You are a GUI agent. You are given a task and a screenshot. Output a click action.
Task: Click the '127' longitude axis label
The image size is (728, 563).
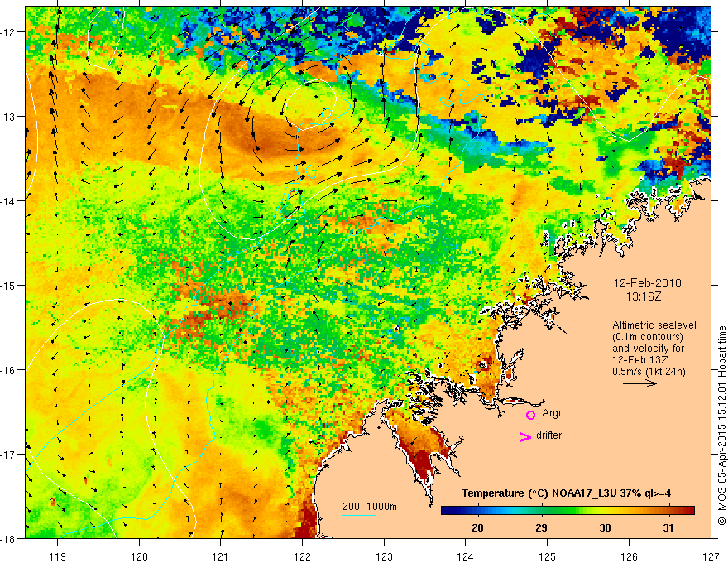[711, 556]
